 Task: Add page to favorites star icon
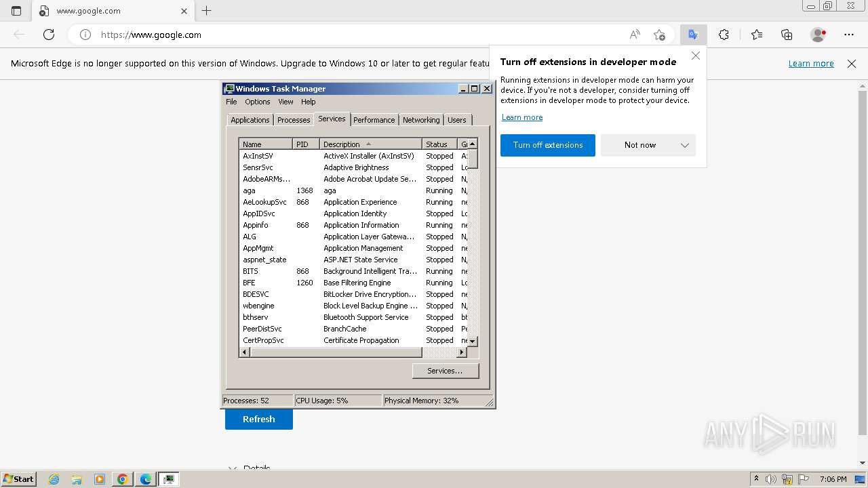click(659, 35)
